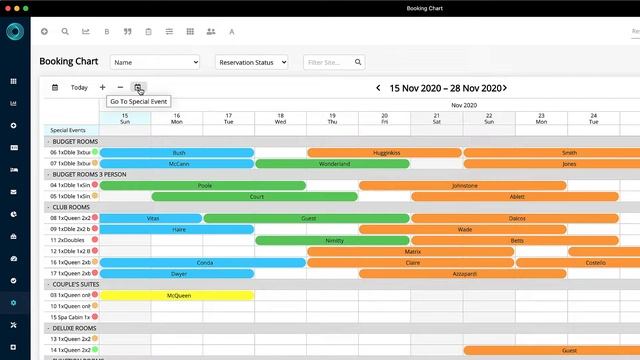Open the card icon in left sidebar
The height and width of the screenshot is (360, 640).
click(13, 147)
